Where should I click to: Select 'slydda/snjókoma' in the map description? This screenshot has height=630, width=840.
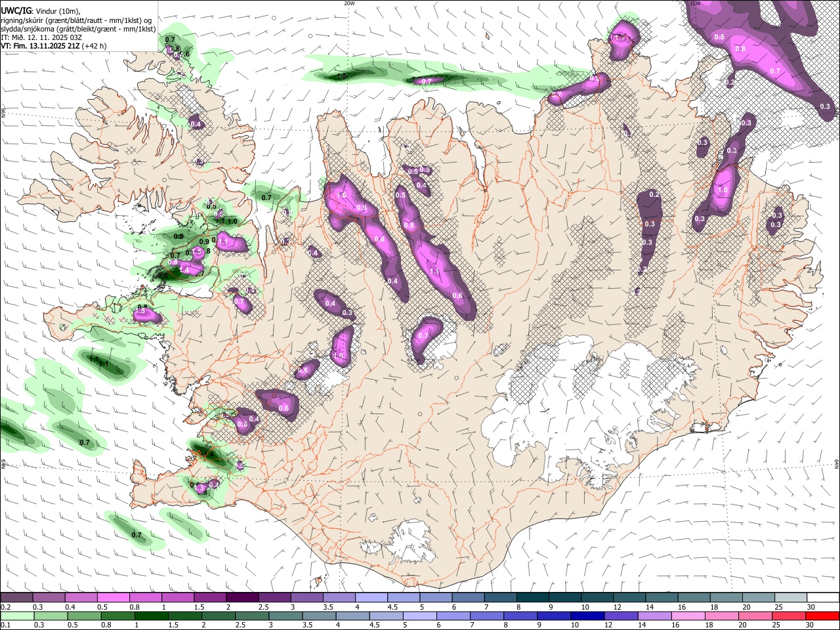coord(28,29)
